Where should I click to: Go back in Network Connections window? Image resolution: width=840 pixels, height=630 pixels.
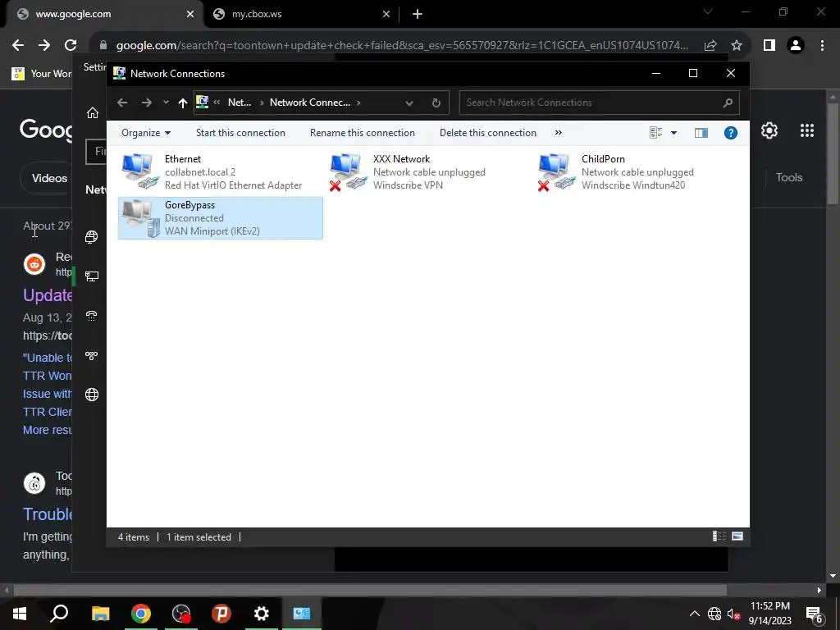click(122, 103)
